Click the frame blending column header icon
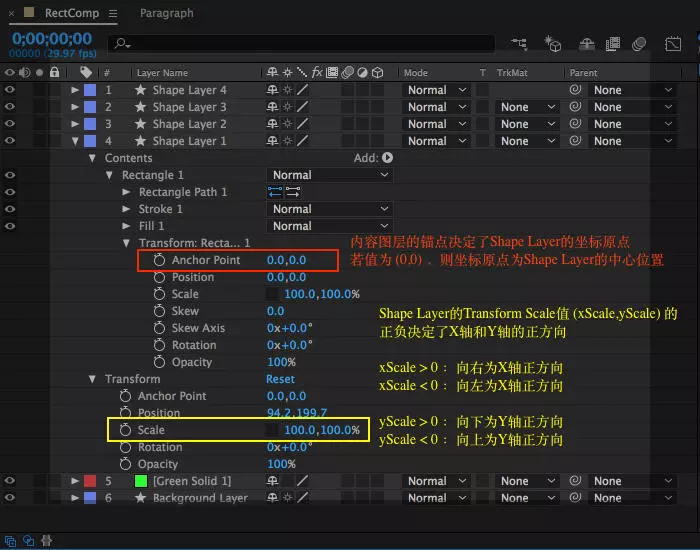This screenshot has width=700, height=550. 332,72
